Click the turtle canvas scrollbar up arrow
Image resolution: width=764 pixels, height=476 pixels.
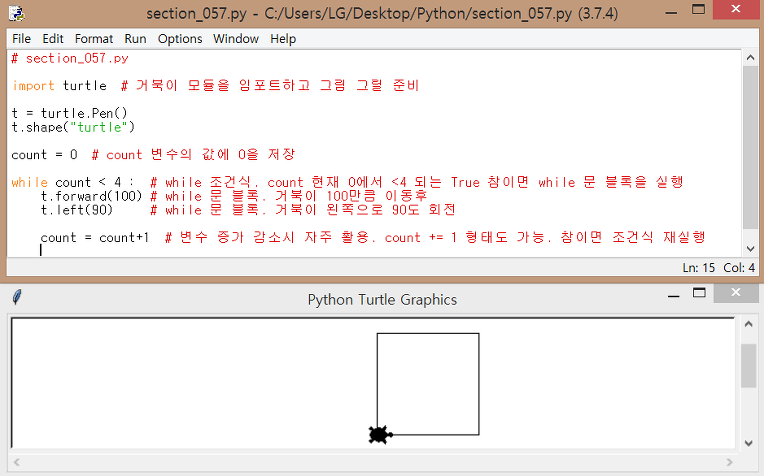pyautogui.click(x=748, y=324)
